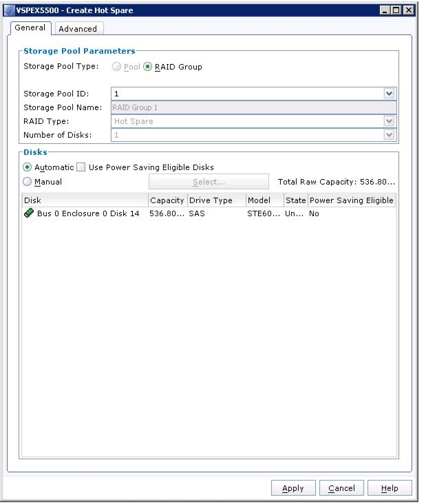
Task: Select the Pool radio button
Action: [116, 67]
